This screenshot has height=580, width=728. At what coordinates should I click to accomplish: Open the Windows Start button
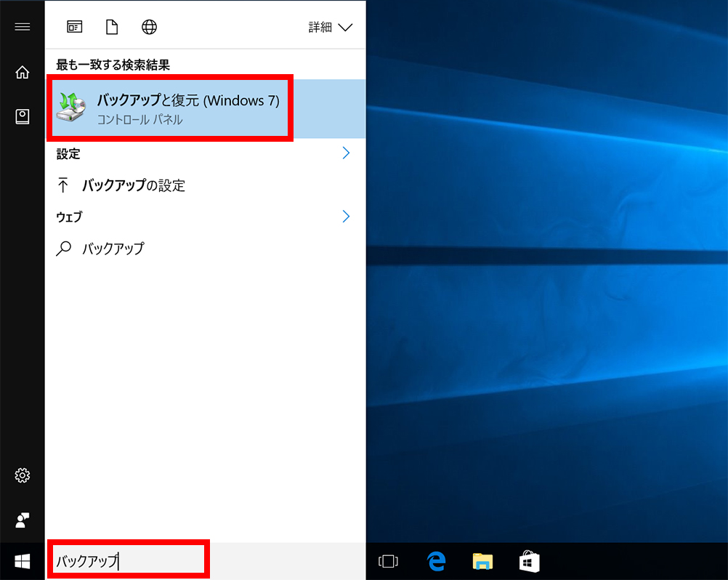[23, 561]
